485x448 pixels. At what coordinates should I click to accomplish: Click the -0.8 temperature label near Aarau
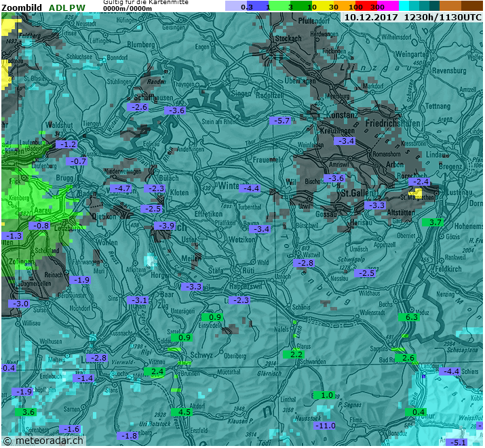(x=39, y=226)
